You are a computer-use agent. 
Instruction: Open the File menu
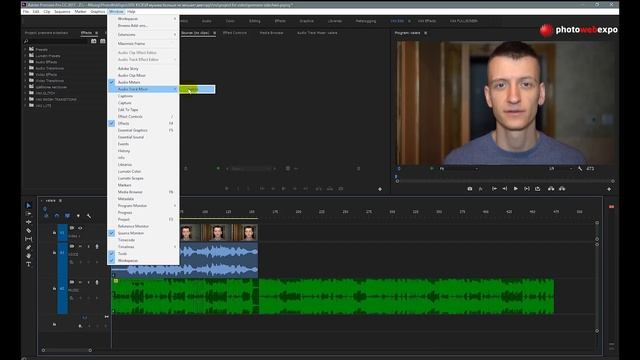click(x=26, y=11)
